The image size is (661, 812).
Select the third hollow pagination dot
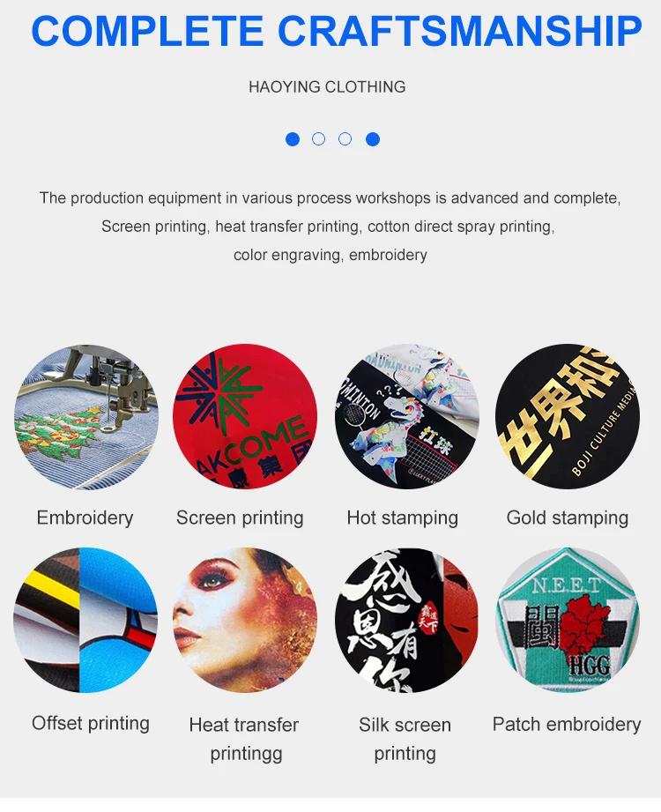(x=345, y=138)
